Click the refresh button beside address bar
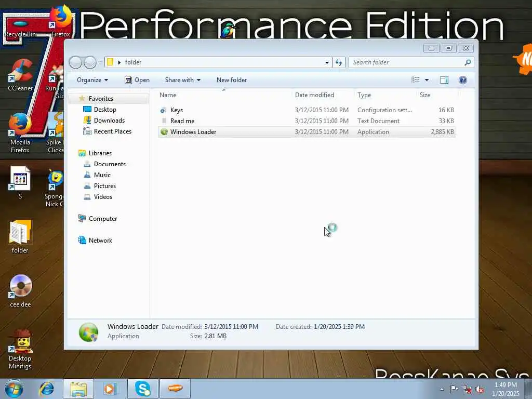 click(339, 62)
